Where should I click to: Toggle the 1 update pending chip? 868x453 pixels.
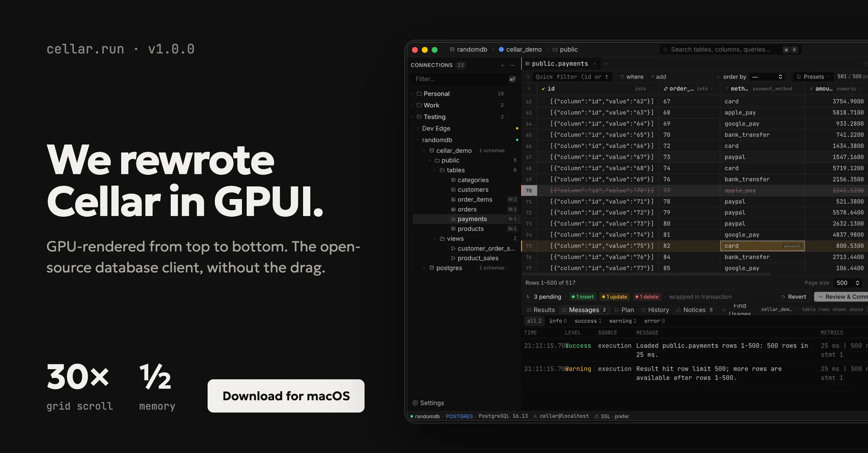[x=614, y=297]
